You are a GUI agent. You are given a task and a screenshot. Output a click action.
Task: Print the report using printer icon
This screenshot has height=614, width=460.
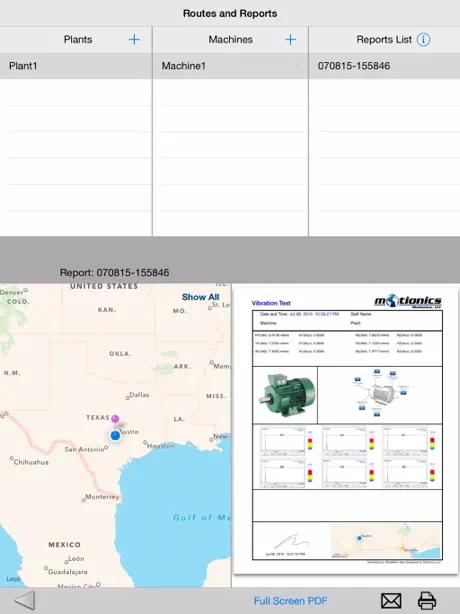click(427, 600)
